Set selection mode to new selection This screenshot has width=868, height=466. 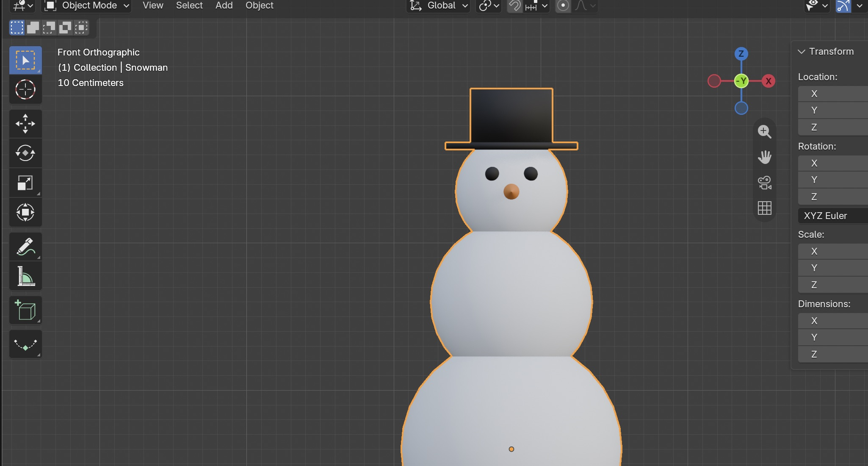(x=17, y=28)
